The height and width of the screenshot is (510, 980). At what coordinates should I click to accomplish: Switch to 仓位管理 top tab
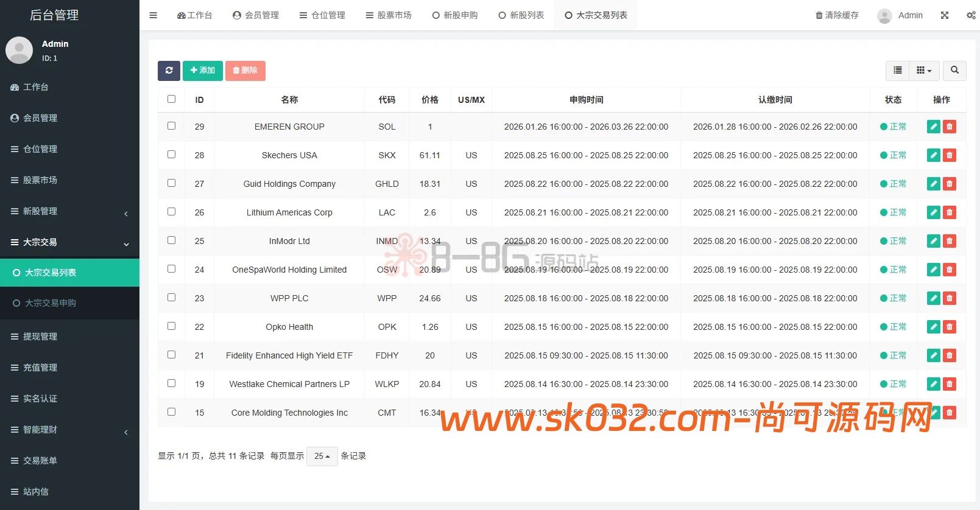(x=322, y=15)
